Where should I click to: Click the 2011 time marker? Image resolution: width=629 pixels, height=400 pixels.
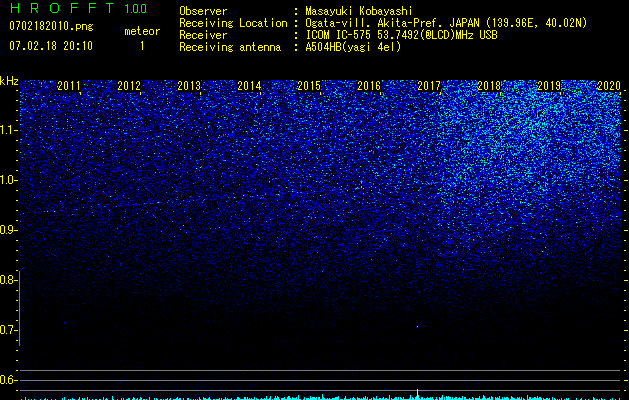coord(69,86)
